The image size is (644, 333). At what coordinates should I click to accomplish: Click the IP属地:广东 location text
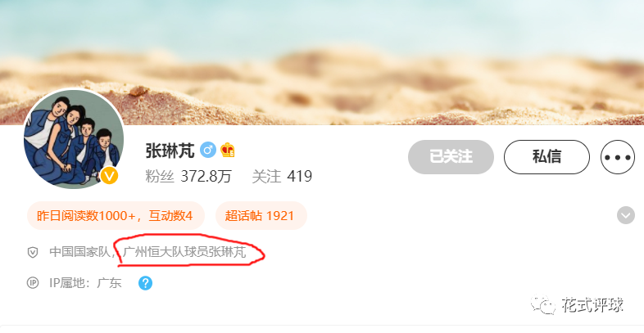coord(85,283)
